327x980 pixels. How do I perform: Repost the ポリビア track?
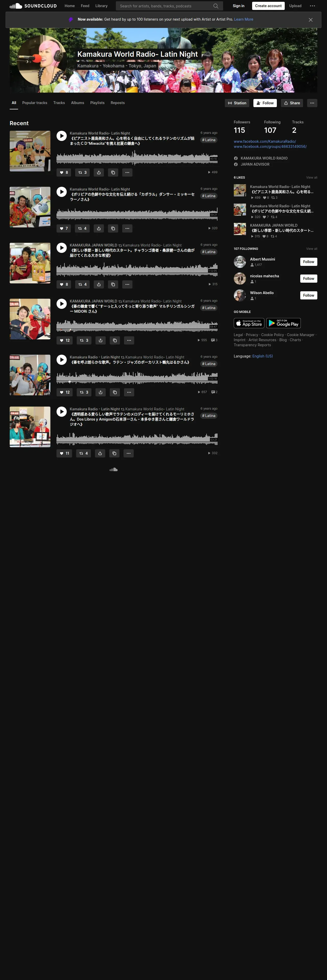tap(82, 228)
